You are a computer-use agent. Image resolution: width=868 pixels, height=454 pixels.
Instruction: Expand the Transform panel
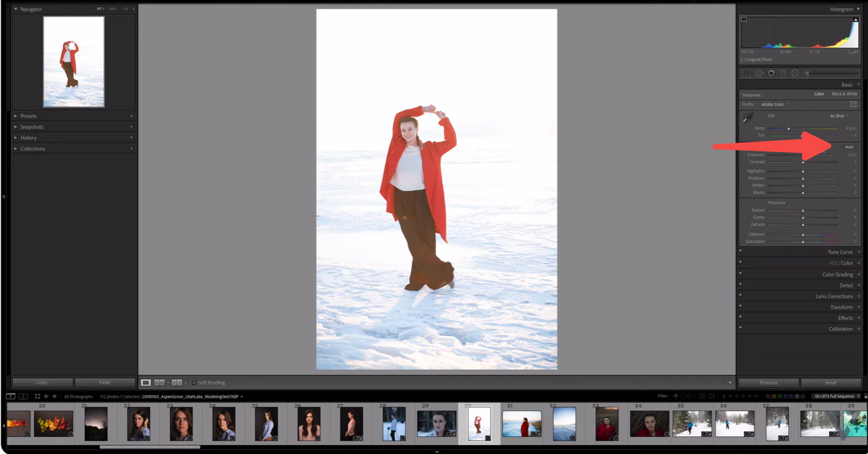pyautogui.click(x=842, y=307)
